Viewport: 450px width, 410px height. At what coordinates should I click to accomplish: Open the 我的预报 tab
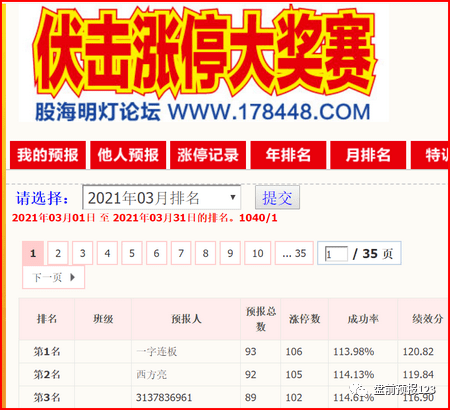tap(48, 155)
